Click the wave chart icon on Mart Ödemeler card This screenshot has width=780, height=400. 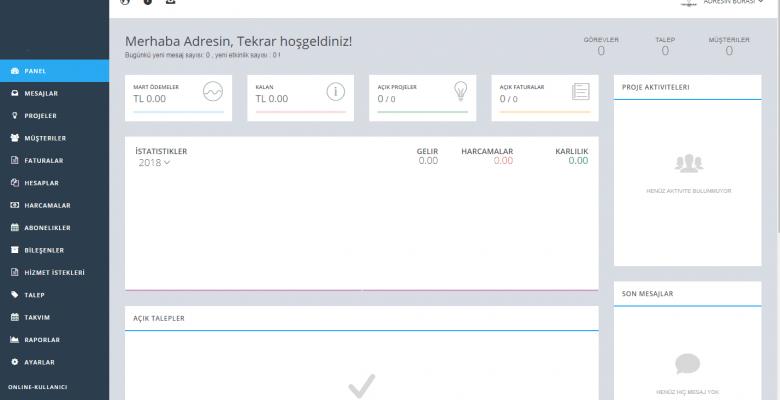click(x=212, y=92)
